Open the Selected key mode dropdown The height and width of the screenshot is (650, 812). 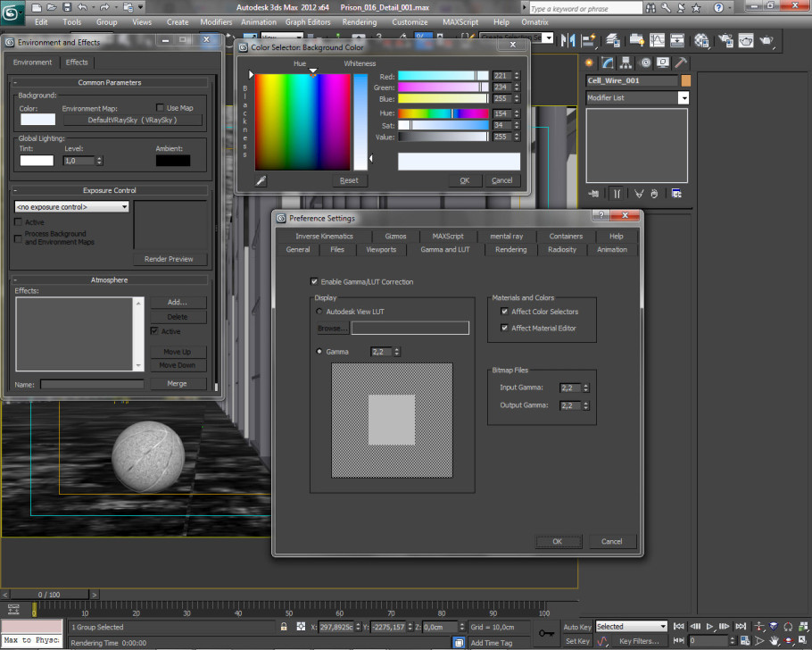tap(631, 627)
